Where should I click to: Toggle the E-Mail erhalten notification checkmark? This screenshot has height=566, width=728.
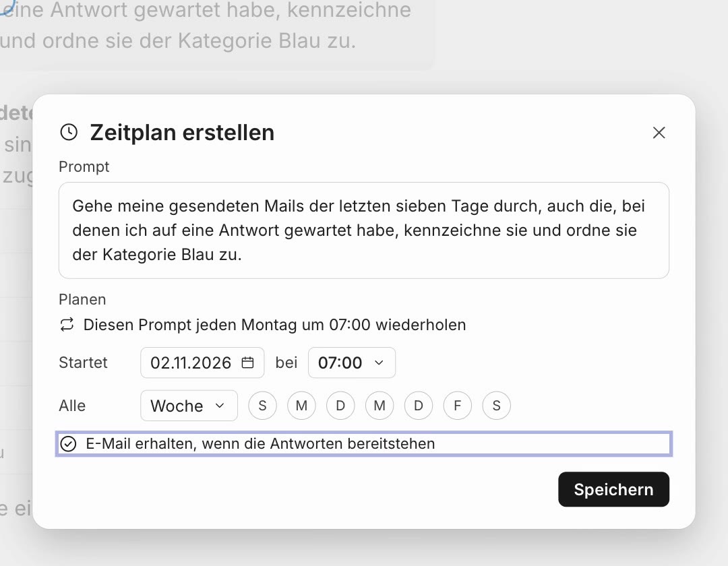point(68,444)
